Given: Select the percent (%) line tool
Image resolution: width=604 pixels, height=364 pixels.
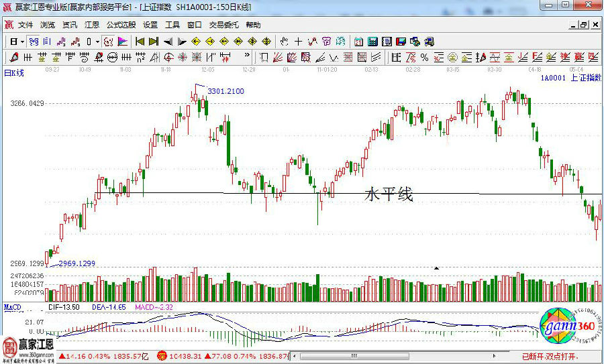Looking at the screenshot, I should pyautogui.click(x=424, y=57).
